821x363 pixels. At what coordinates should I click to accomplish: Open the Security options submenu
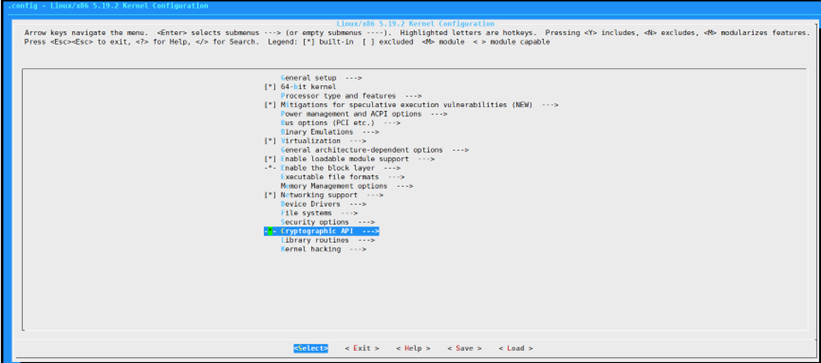point(327,222)
